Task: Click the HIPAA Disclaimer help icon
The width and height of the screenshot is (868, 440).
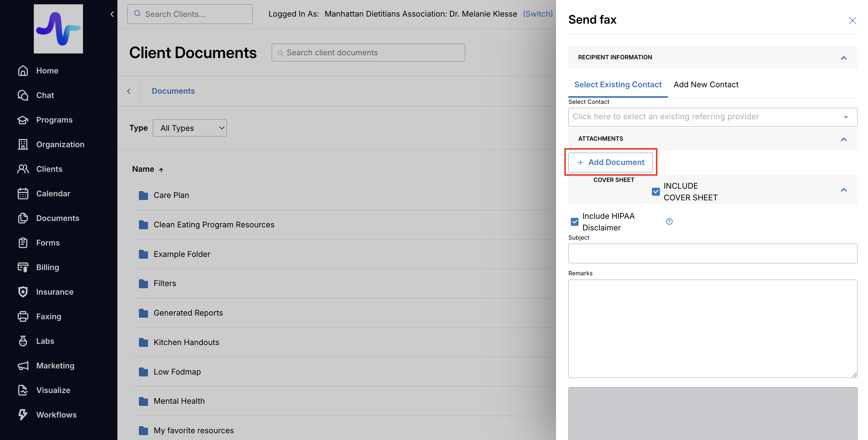Action: [669, 221]
